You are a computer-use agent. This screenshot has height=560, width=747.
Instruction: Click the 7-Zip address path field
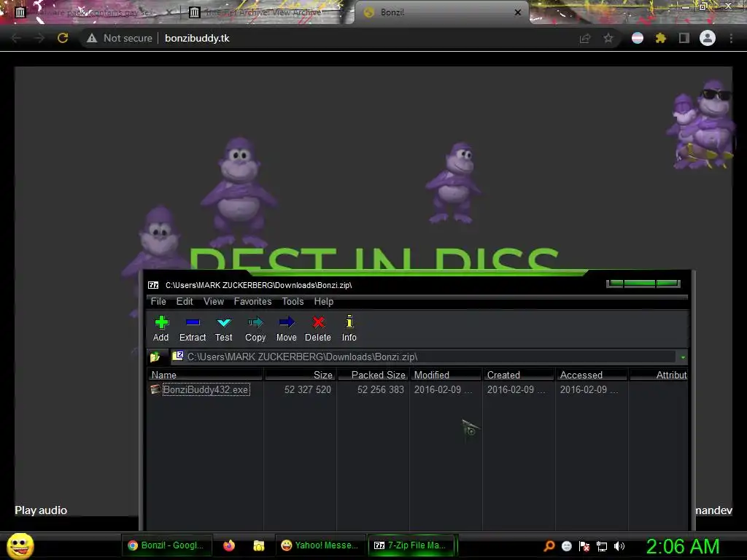pyautogui.click(x=423, y=357)
